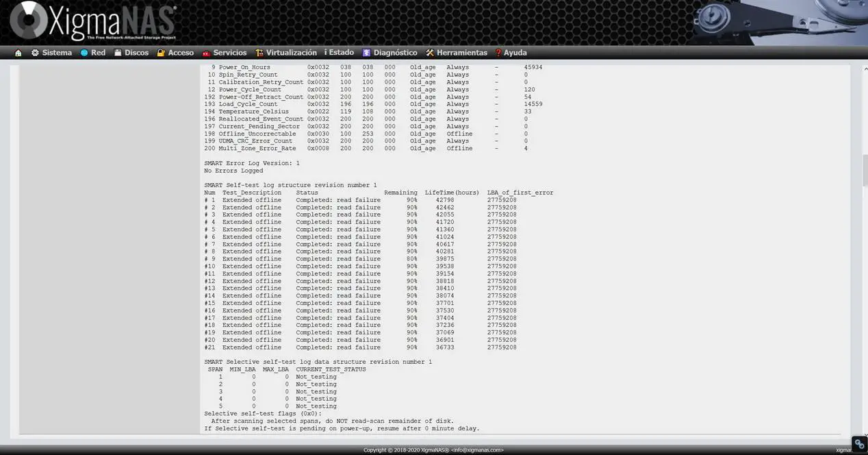Click the Power_On_Hours attribute row
This screenshot has width=868, height=455.
point(373,67)
